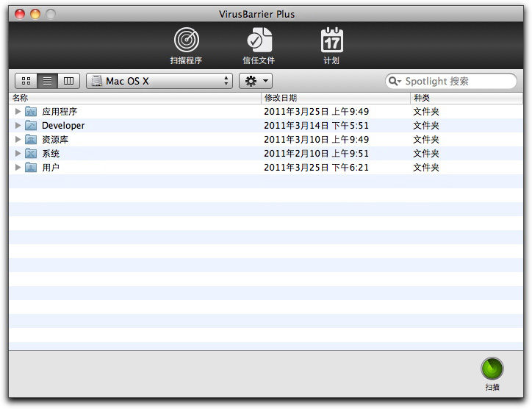The image size is (532, 409).
Task: Switch to list view
Action: (48, 81)
